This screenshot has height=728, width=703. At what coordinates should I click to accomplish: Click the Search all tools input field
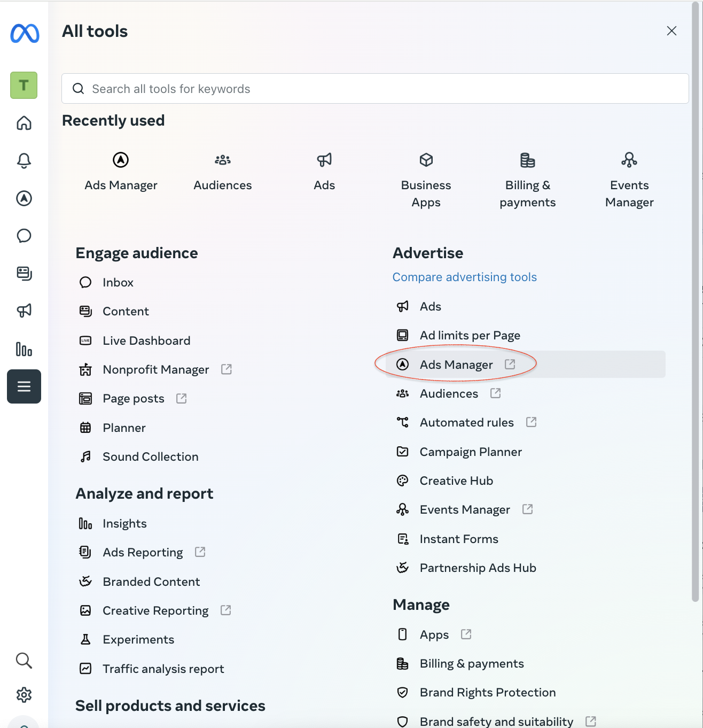[375, 89]
